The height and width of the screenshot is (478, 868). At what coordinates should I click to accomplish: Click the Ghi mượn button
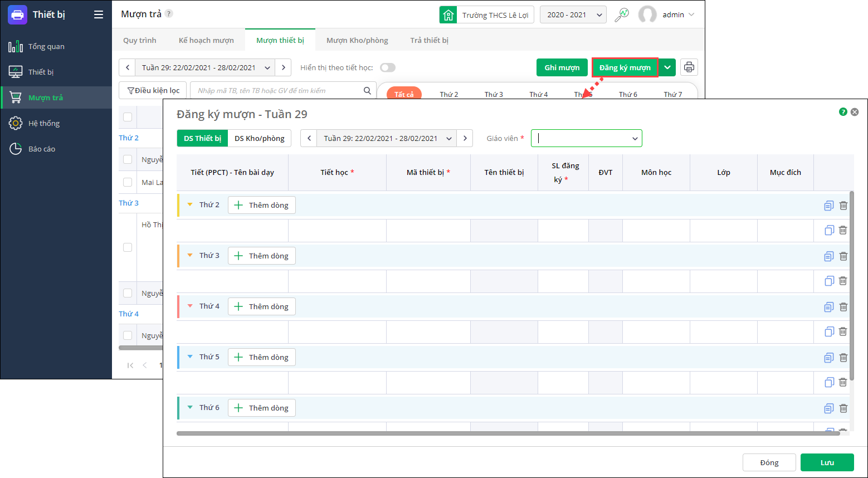coord(562,67)
